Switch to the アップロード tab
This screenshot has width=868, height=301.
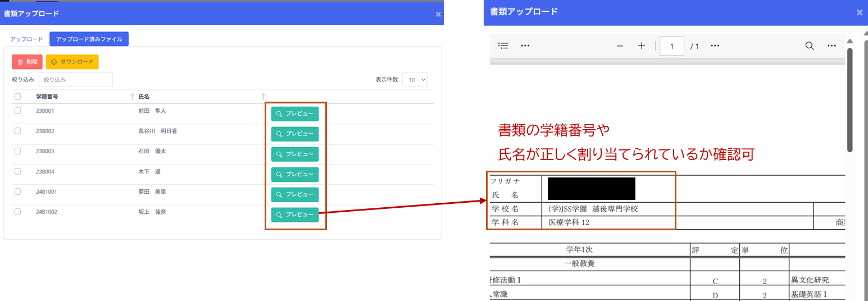tap(26, 39)
